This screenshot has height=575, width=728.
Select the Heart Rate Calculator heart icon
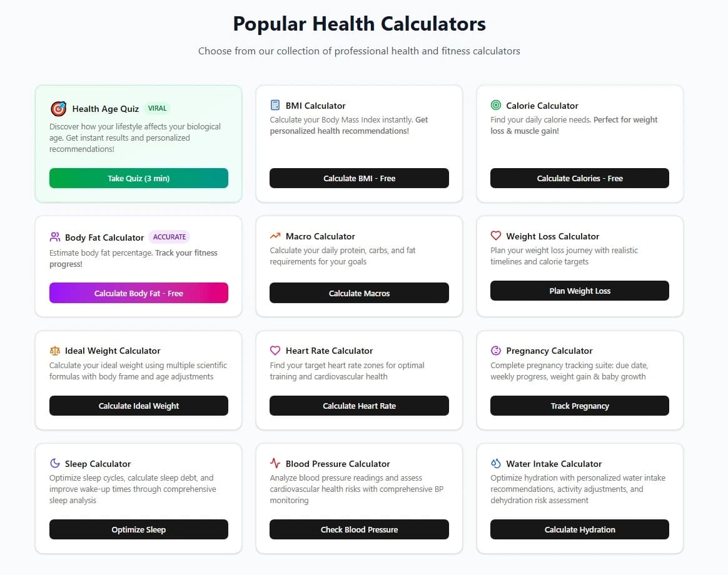[x=276, y=350]
